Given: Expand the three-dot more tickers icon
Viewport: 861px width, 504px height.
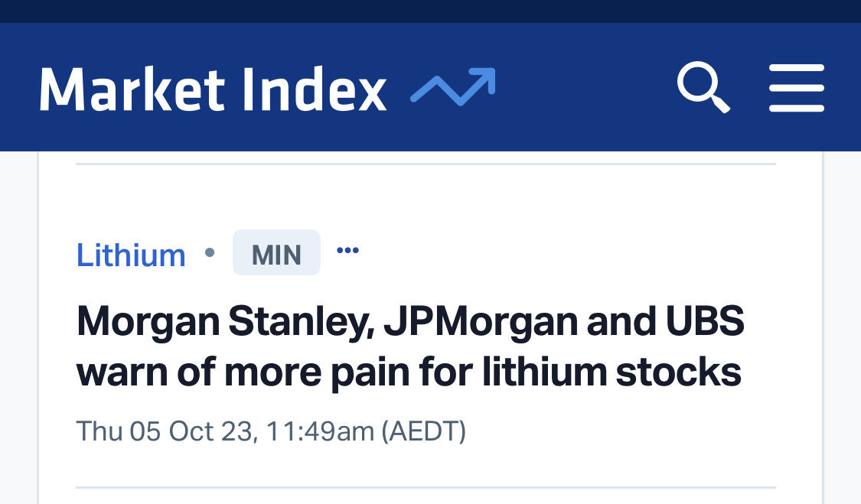Looking at the screenshot, I should 347,250.
